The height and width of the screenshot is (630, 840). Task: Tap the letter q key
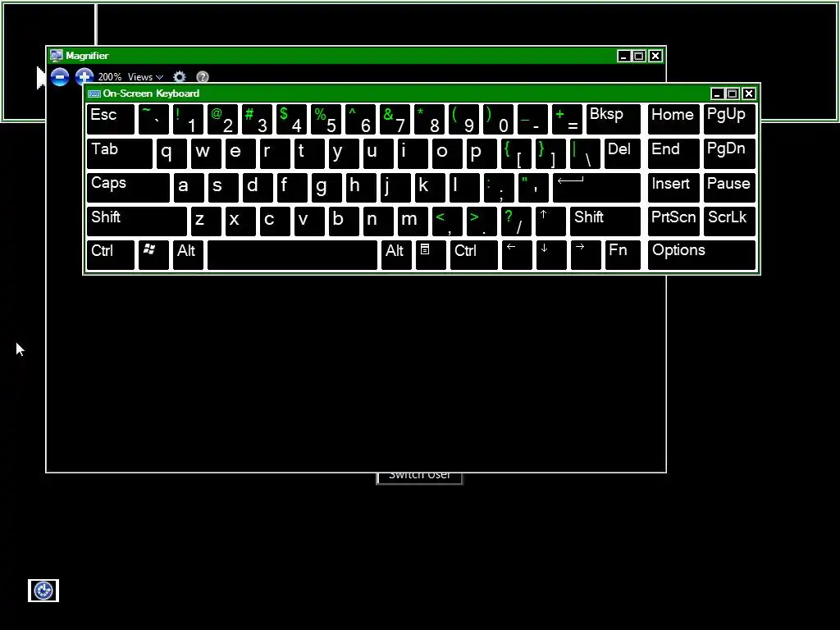click(x=171, y=153)
